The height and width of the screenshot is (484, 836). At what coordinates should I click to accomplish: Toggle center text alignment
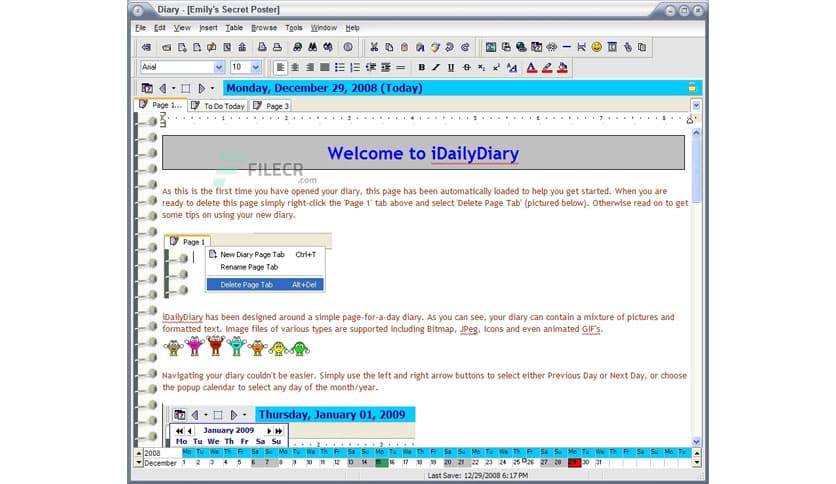pyautogui.click(x=295, y=68)
